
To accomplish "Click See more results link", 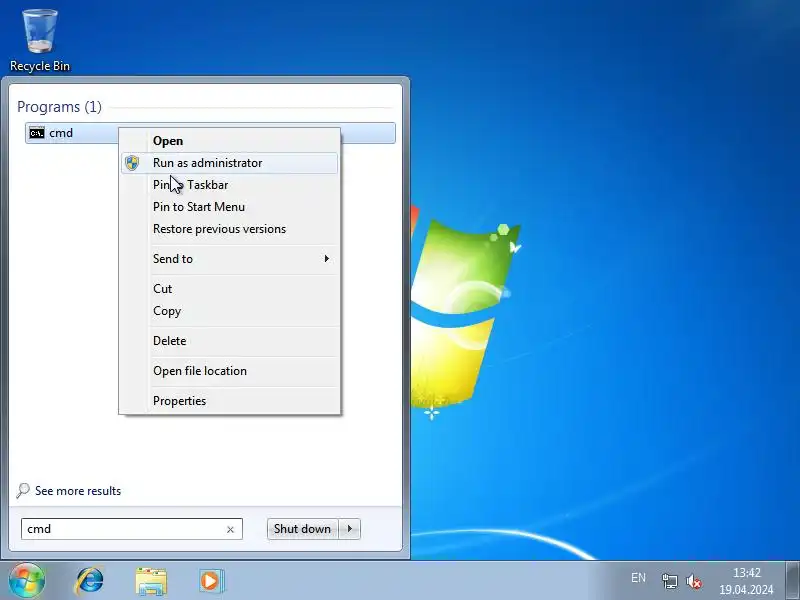I will pyautogui.click(x=78, y=491).
